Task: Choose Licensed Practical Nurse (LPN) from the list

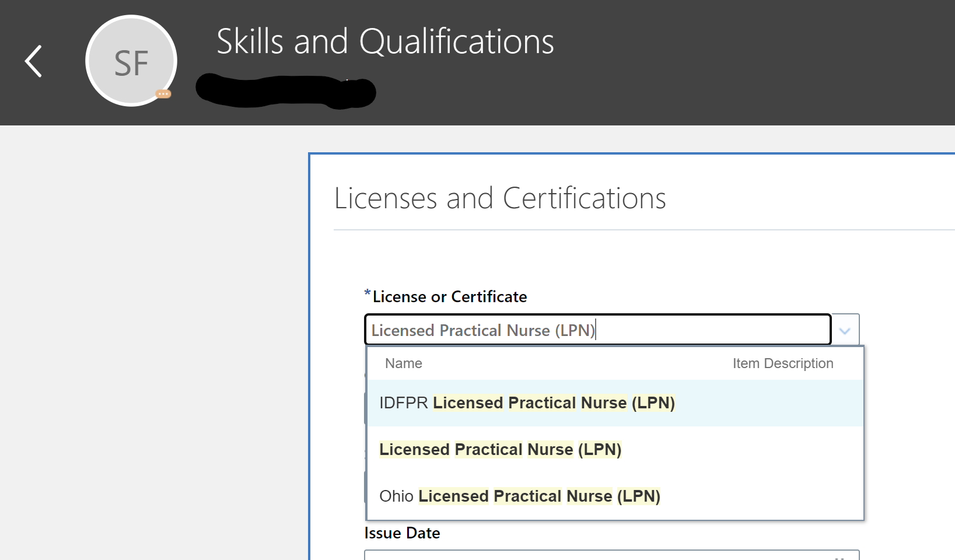Action: 500,449
